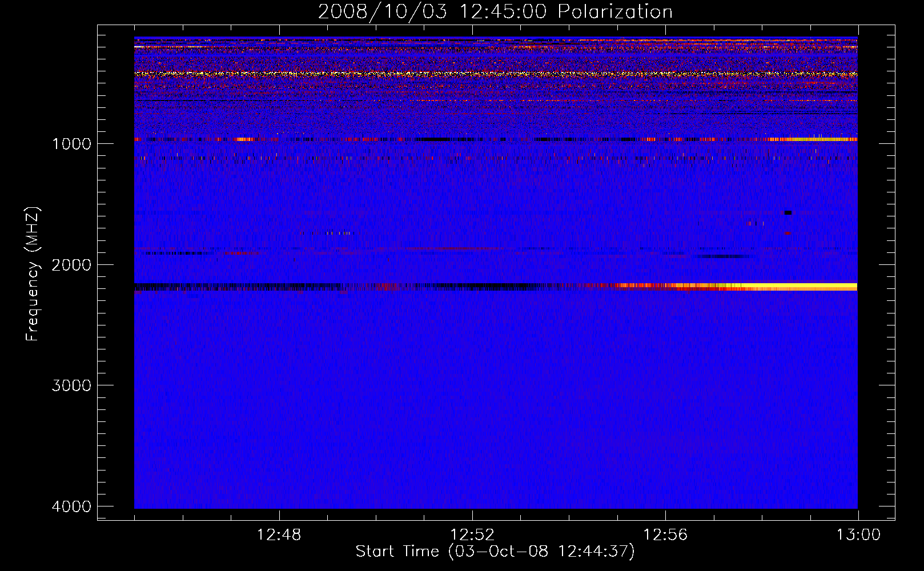Click the 12:48 time tick label

(279, 535)
